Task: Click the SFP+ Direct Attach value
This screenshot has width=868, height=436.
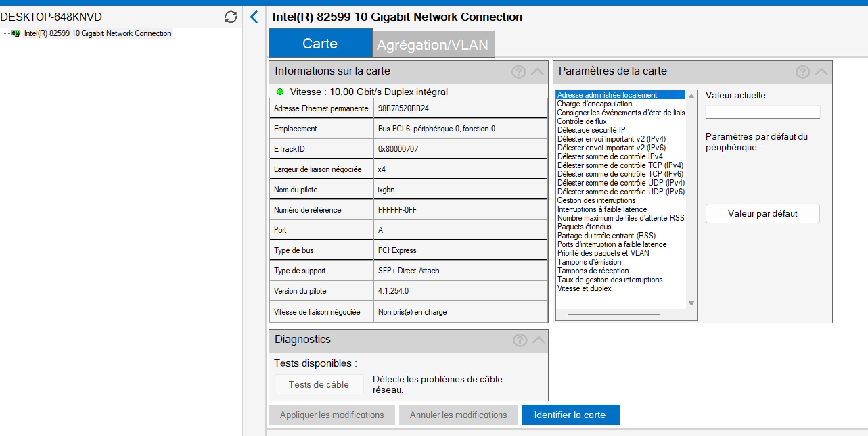Action: pyautogui.click(x=409, y=271)
